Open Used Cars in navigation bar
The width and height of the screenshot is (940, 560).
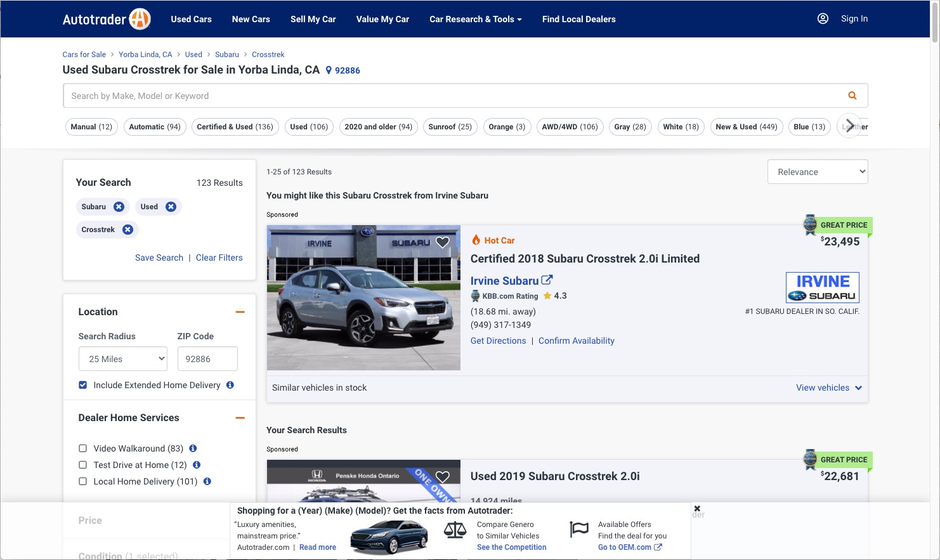191,19
